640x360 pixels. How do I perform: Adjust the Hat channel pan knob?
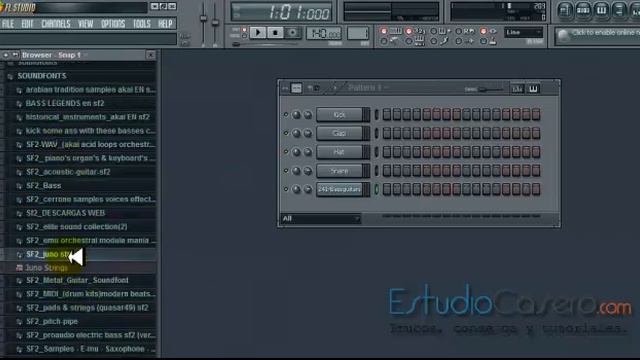(296, 152)
